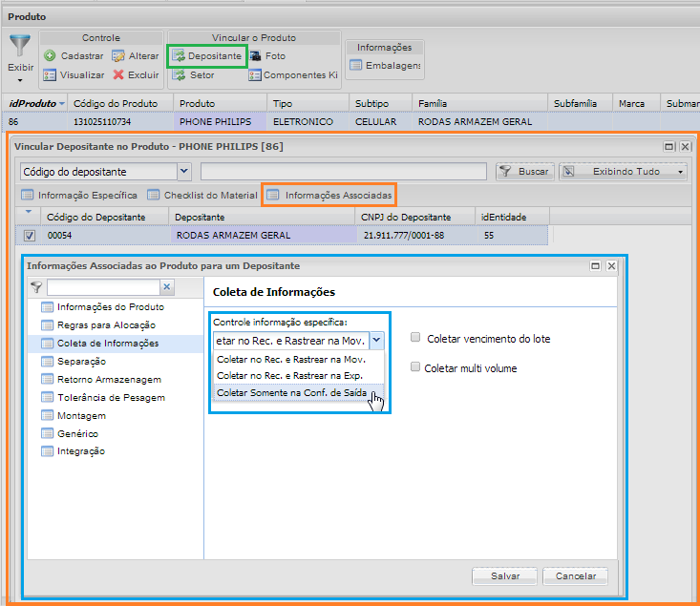Screen dimensions: 700x606
Task: Click Subtipo column header
Action: point(380,103)
